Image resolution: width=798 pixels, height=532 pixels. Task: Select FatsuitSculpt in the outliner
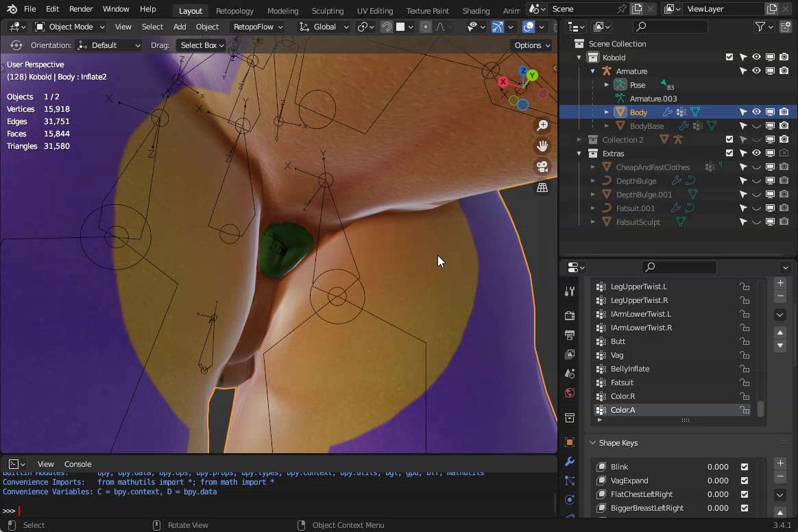pyautogui.click(x=638, y=222)
